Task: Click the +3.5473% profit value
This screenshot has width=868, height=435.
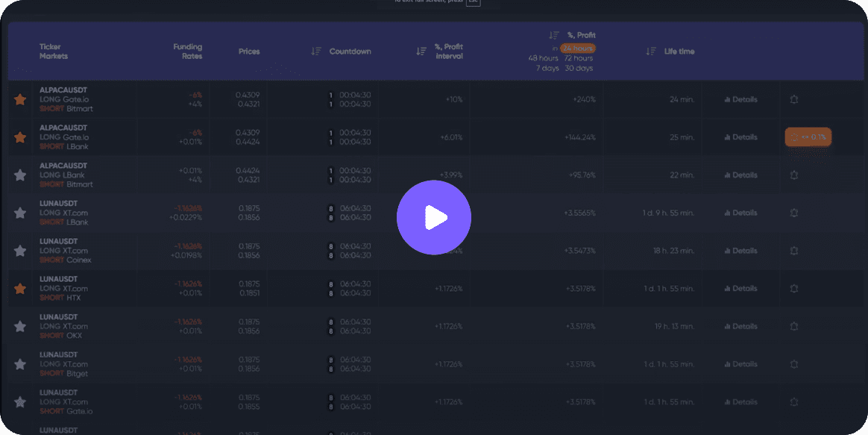Action: pyautogui.click(x=579, y=251)
